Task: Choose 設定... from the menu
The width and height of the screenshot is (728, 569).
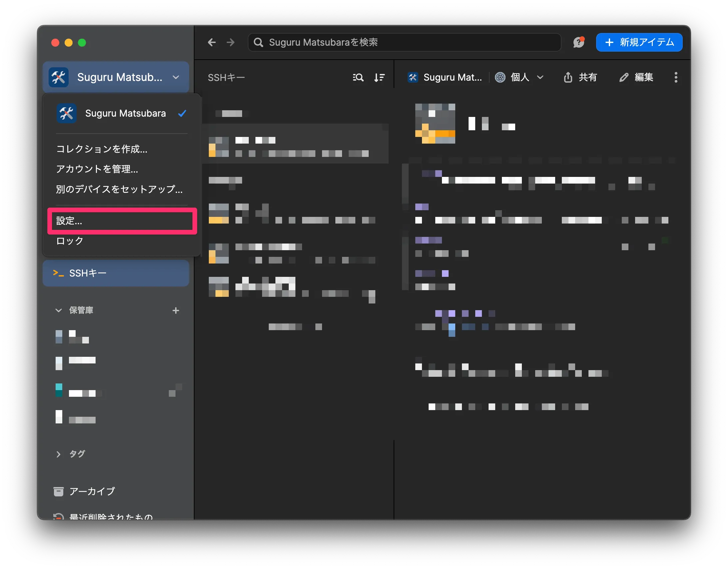Action: (122, 221)
